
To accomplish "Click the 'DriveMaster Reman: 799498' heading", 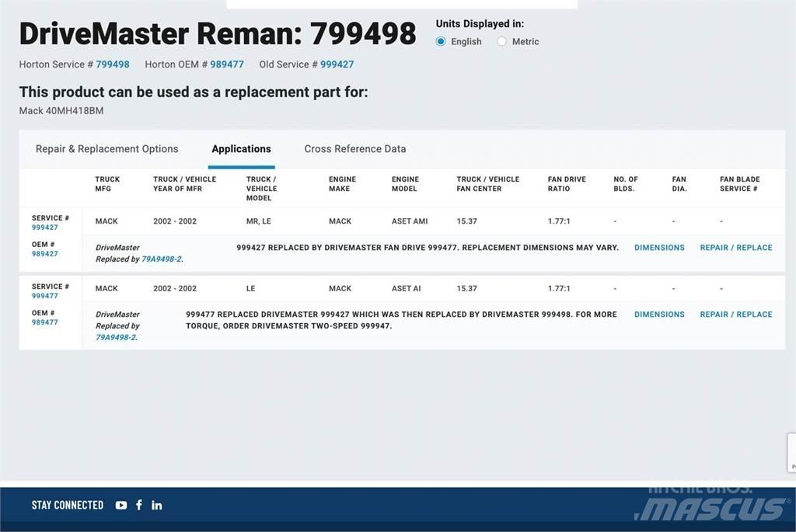I will click(x=218, y=34).
